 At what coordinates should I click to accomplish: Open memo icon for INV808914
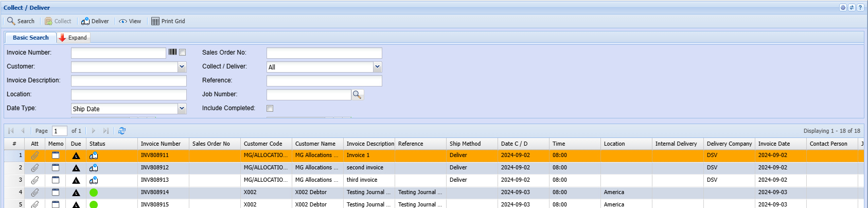click(56, 192)
